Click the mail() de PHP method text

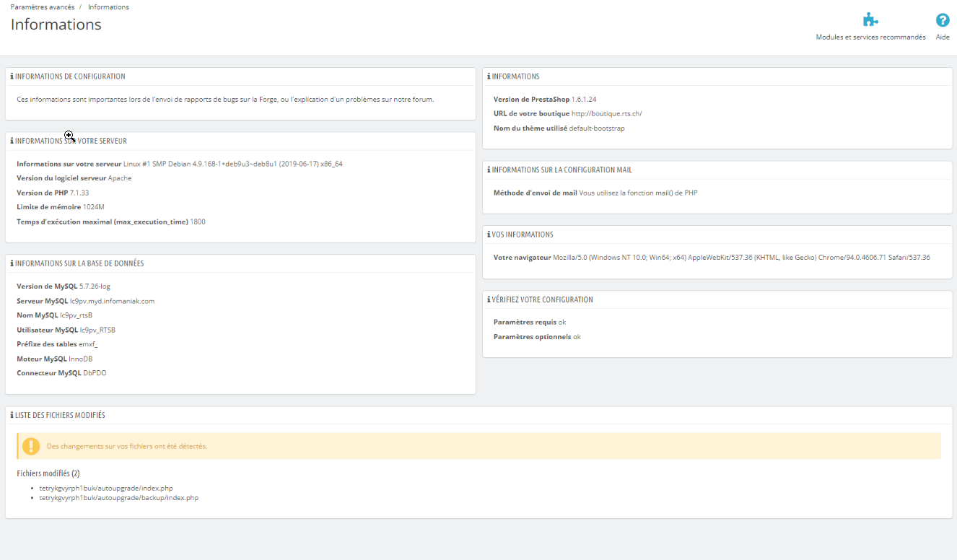click(638, 193)
